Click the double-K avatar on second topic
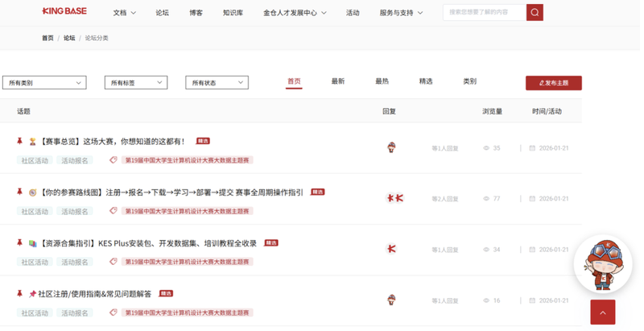The width and height of the screenshot is (644, 331). tap(394, 198)
